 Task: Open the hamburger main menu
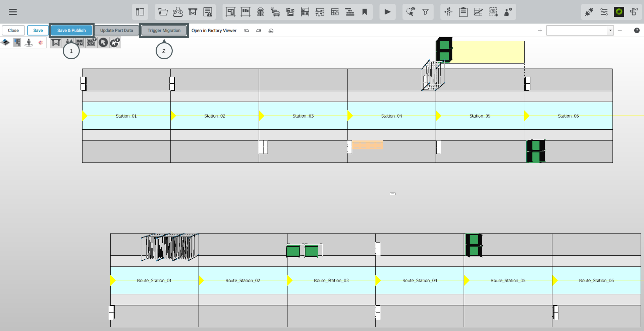click(13, 12)
